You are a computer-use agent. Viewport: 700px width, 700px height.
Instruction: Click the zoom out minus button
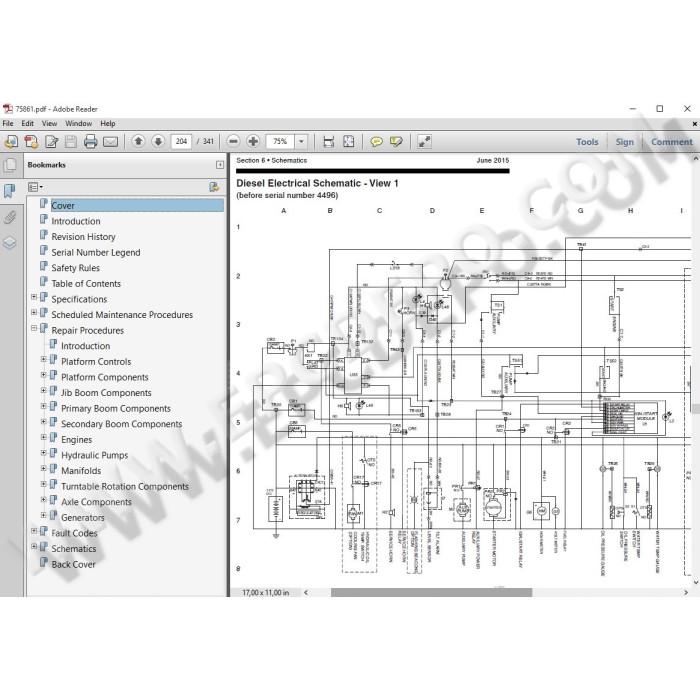click(x=233, y=142)
